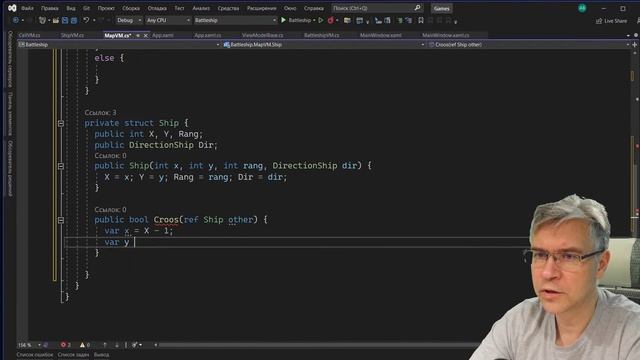Image resolution: width=640 pixels, height=360 pixels.
Task: Click the yellow warning count indicator
Action: [x=84, y=345]
